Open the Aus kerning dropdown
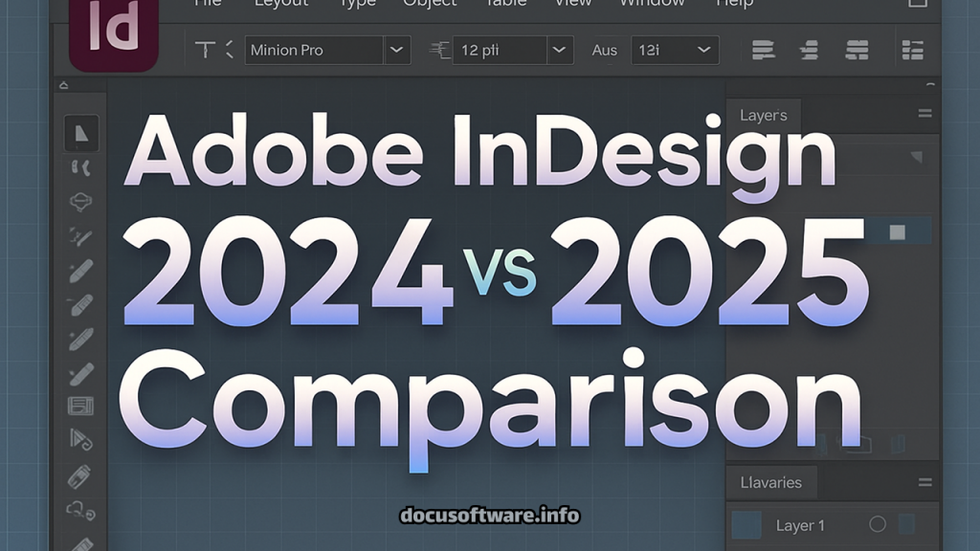 point(705,50)
